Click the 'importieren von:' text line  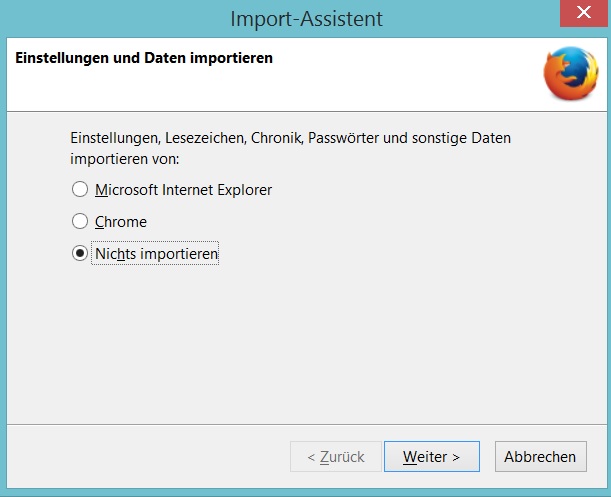click(x=125, y=159)
